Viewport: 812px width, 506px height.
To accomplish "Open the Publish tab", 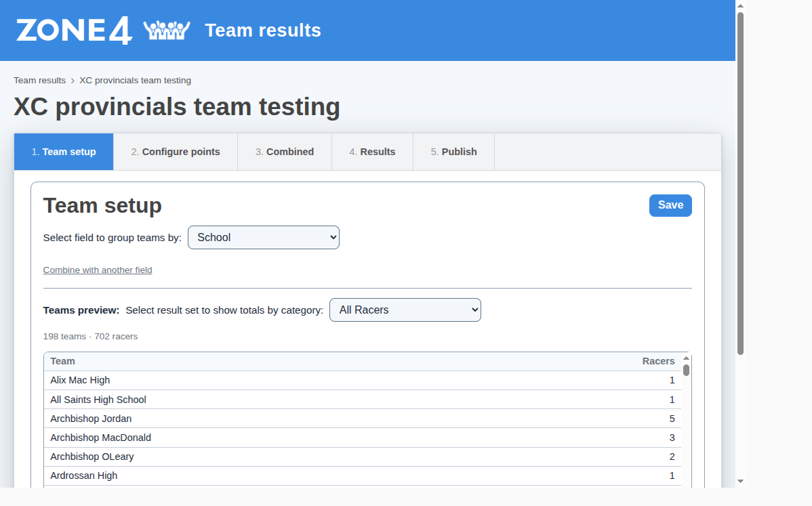I will click(x=453, y=152).
